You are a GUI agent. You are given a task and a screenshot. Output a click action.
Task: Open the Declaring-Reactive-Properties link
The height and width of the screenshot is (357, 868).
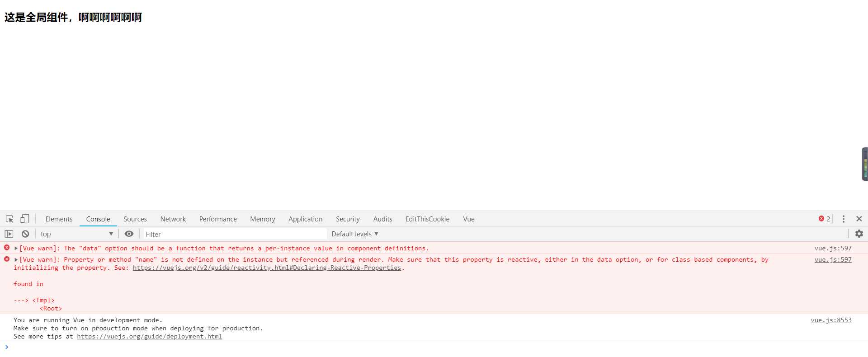point(267,268)
